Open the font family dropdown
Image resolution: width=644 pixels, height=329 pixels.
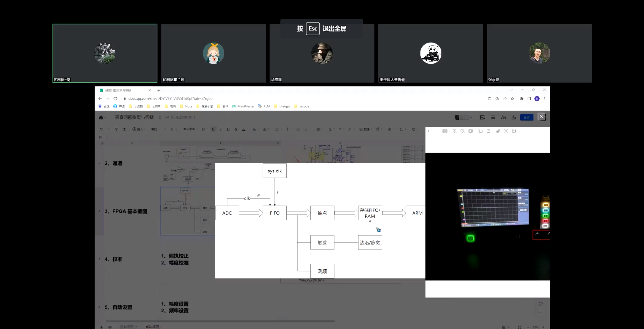click(191, 129)
